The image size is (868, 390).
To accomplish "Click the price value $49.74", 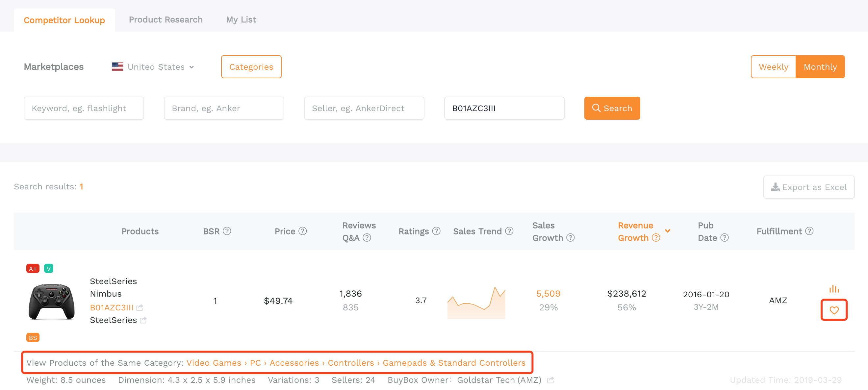I will tap(278, 301).
